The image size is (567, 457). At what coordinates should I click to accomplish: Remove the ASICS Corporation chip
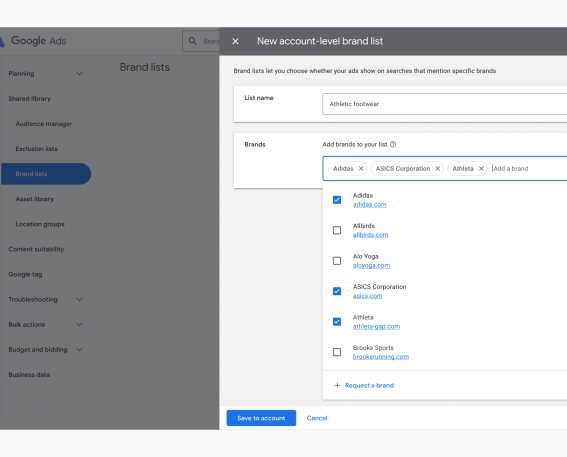coord(438,168)
